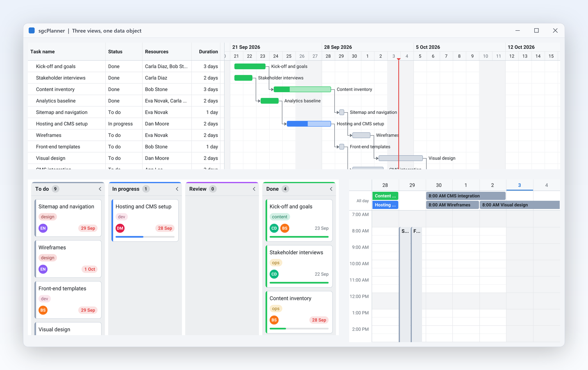Click the In progress status cell

120,124
